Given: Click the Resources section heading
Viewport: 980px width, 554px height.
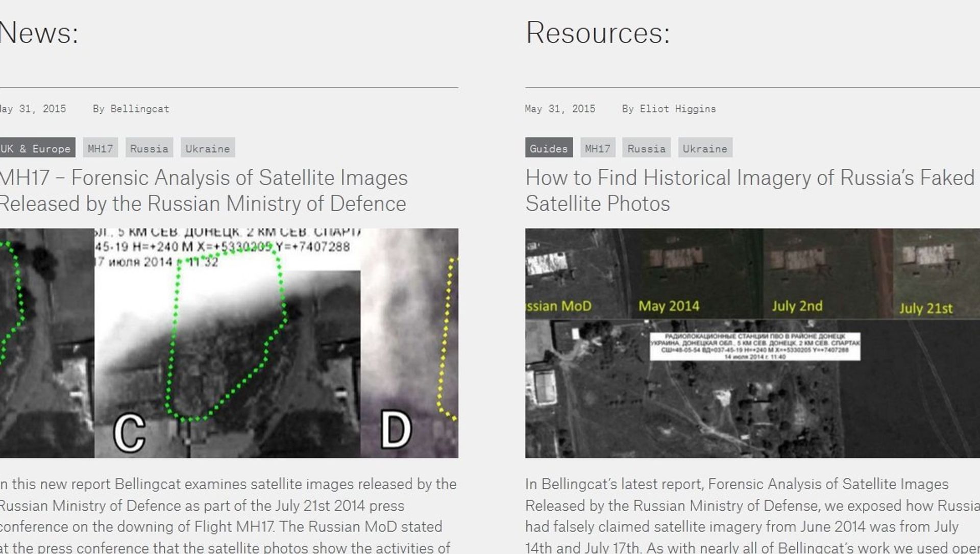Looking at the screenshot, I should point(597,33).
